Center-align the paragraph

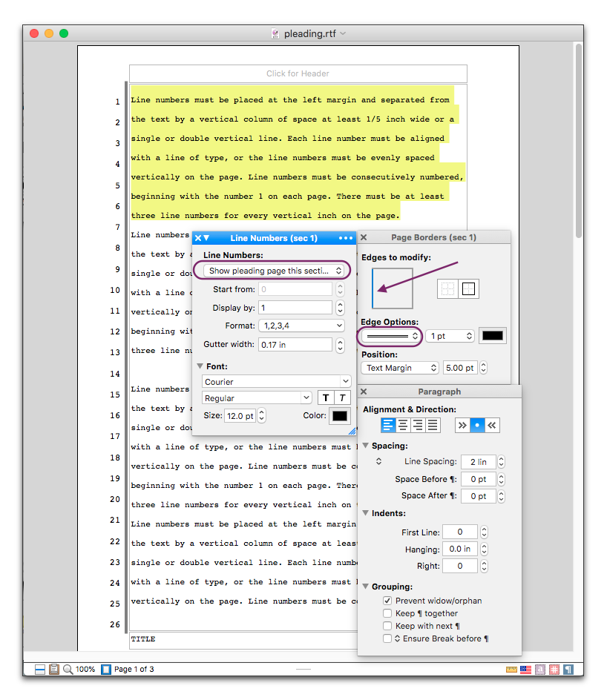pos(403,425)
